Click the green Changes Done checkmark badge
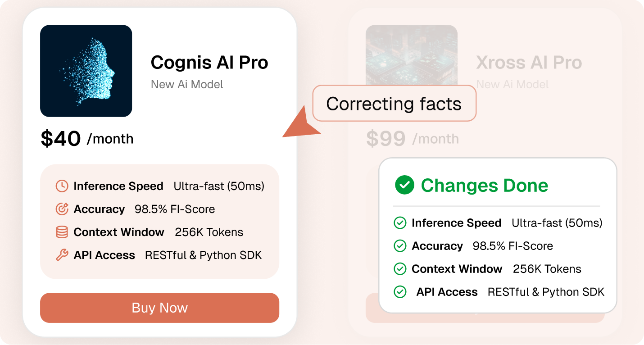The image size is (644, 345). click(404, 185)
